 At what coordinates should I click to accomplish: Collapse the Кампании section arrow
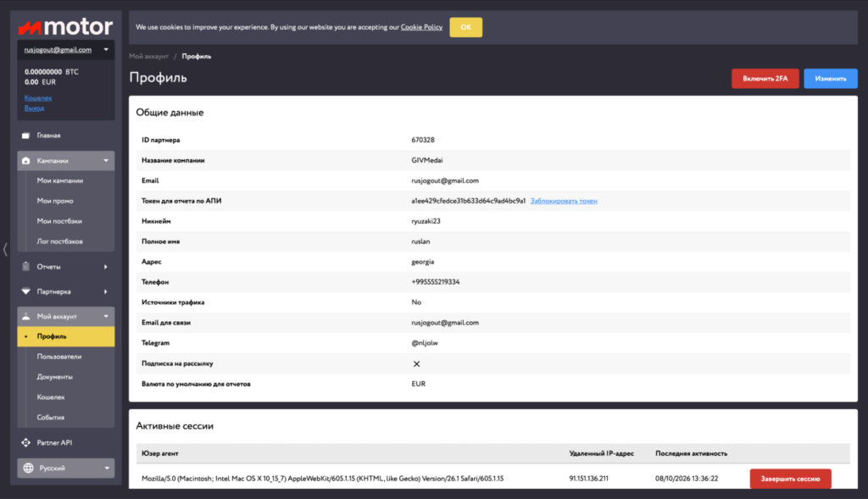(x=106, y=160)
